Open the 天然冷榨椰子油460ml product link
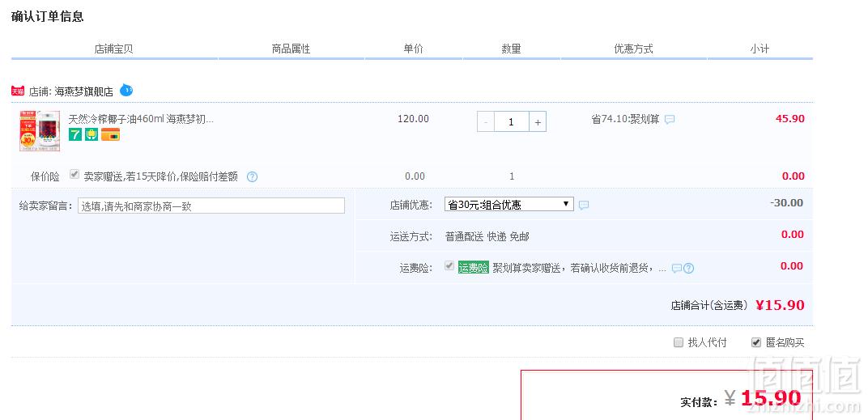This screenshot has width=868, height=420. [x=141, y=118]
